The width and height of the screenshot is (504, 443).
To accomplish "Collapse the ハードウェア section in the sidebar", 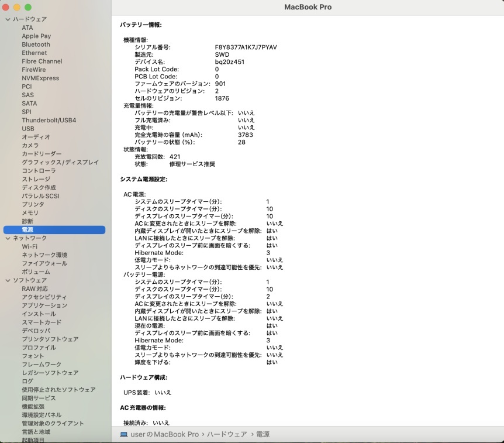I will [x=8, y=19].
